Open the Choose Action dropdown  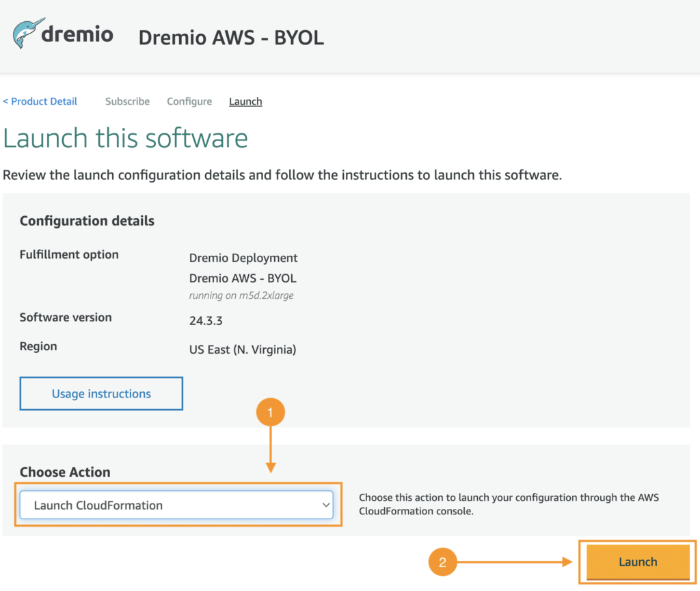coord(177,505)
